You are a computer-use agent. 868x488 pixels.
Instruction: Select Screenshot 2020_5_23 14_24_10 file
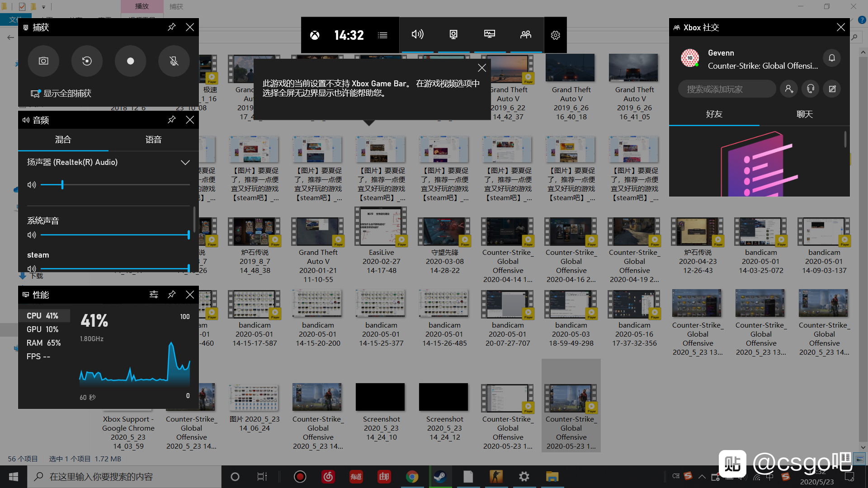click(381, 412)
